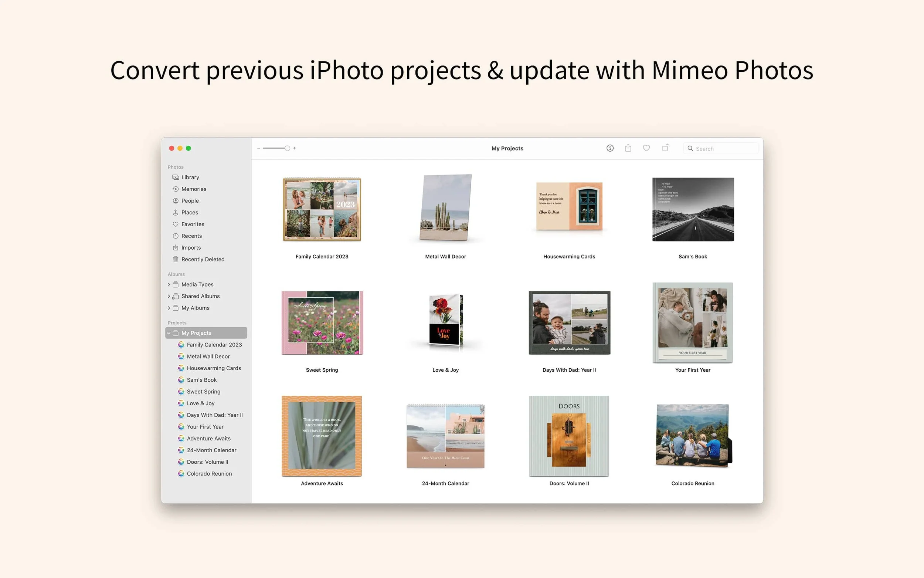The image size is (924, 578).
Task: Open the Adventure Awaits book thumbnail
Action: coord(322,436)
